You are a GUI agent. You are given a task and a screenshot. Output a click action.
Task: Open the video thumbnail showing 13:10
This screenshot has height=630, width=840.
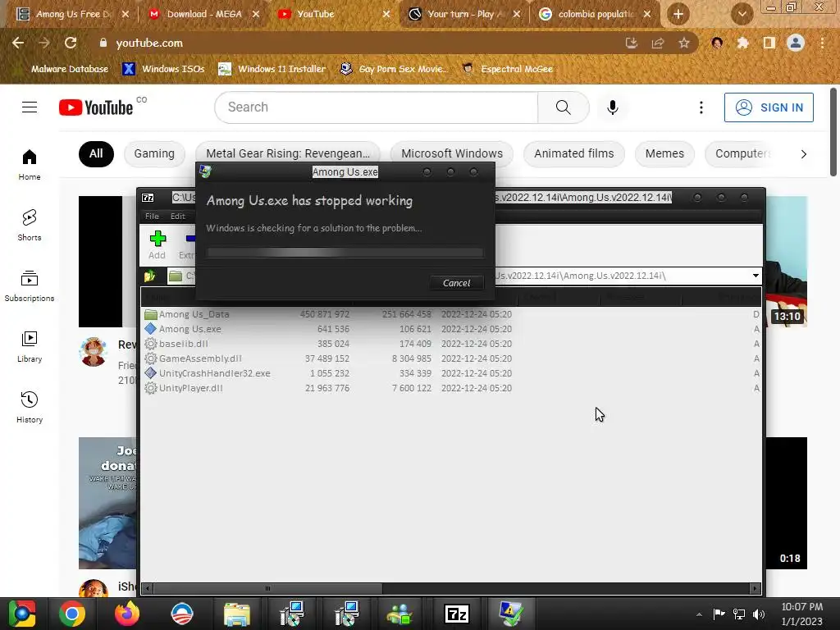786,262
